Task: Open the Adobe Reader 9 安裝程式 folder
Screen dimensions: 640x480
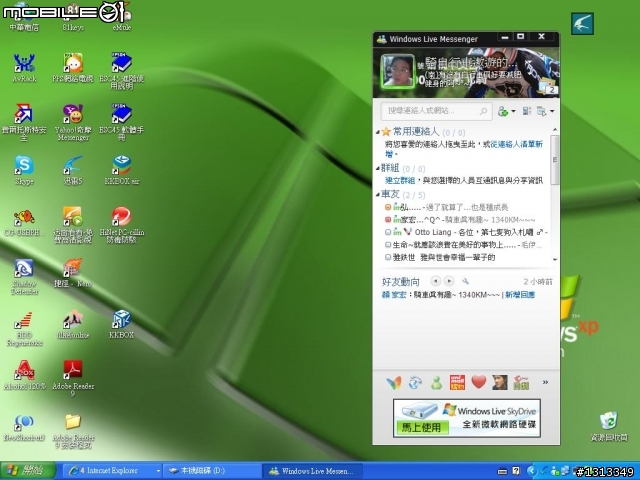Action: pyautogui.click(x=73, y=431)
